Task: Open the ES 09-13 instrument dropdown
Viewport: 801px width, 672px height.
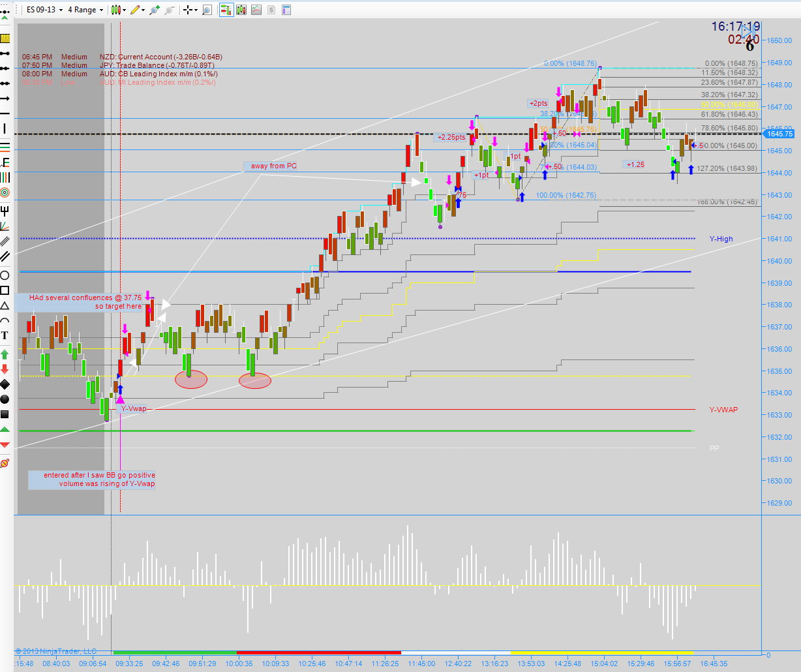Action: pyautogui.click(x=44, y=10)
